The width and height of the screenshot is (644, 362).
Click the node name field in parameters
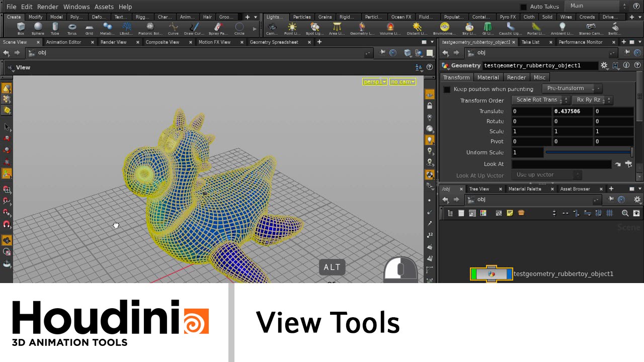pos(540,65)
